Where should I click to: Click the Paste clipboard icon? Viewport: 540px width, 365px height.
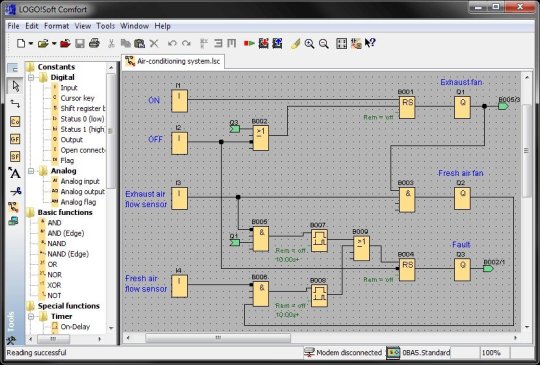[x=139, y=43]
